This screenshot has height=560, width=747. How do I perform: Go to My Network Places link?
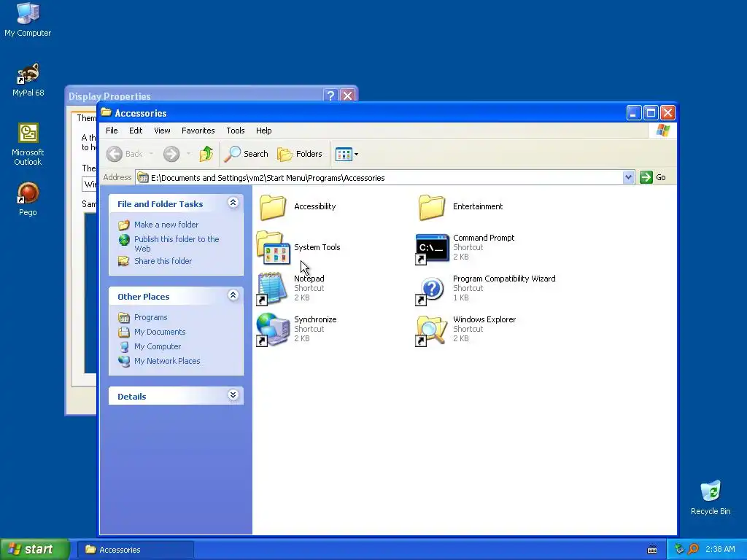(167, 361)
